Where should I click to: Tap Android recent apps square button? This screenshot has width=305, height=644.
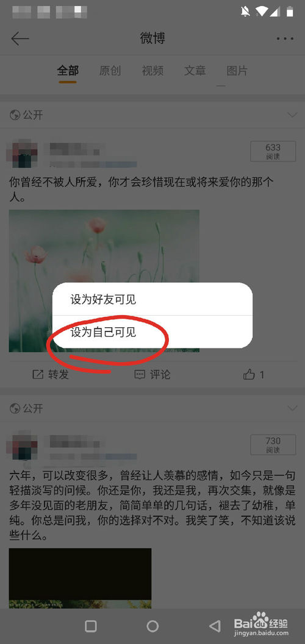(x=91, y=626)
